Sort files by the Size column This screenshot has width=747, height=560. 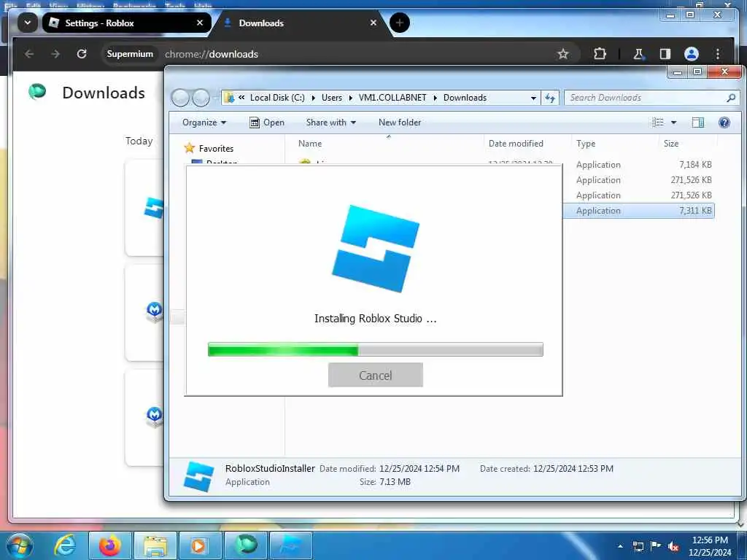pos(671,144)
